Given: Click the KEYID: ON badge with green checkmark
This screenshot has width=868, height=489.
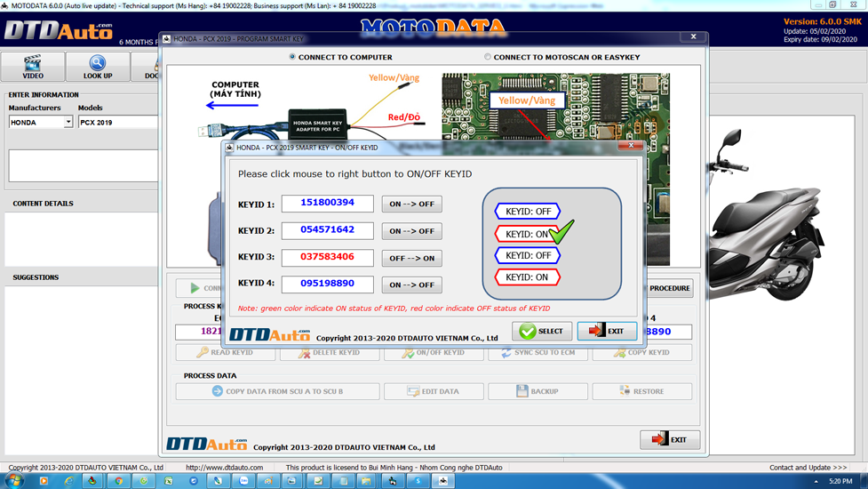Looking at the screenshot, I should (528, 234).
